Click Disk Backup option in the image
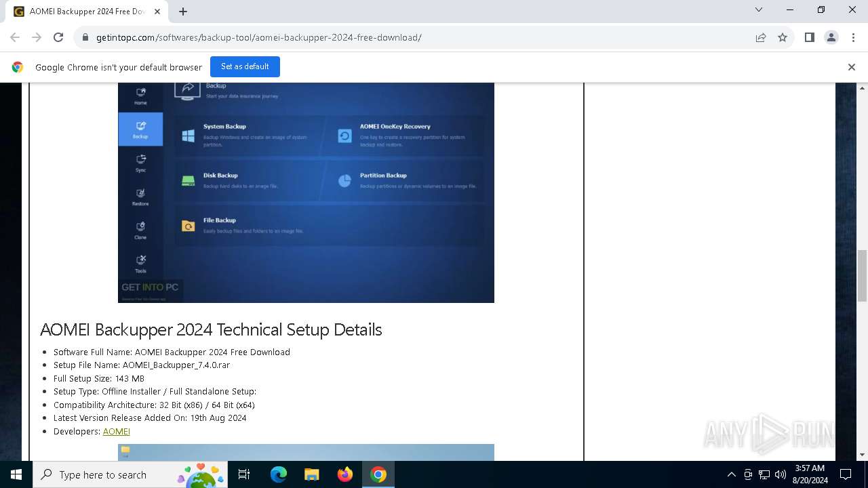Image resolution: width=868 pixels, height=488 pixels. point(248,180)
